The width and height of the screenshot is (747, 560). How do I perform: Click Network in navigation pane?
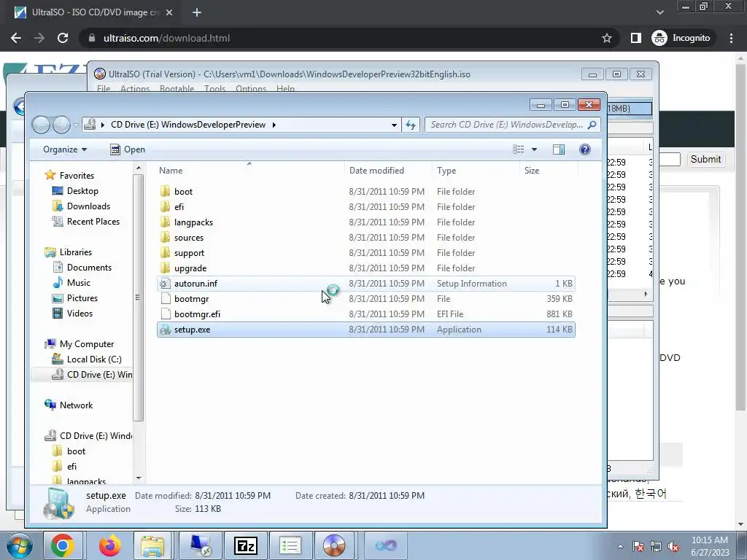pyautogui.click(x=76, y=405)
